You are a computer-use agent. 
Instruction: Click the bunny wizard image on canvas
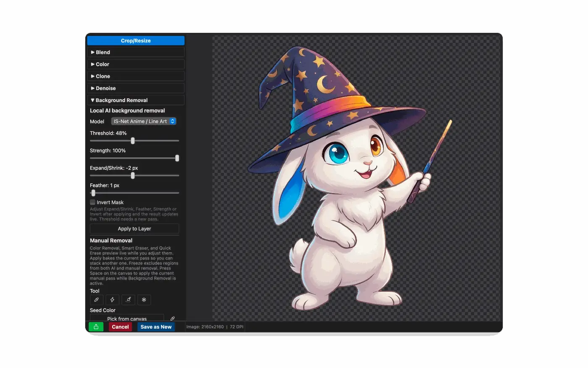[x=349, y=179]
